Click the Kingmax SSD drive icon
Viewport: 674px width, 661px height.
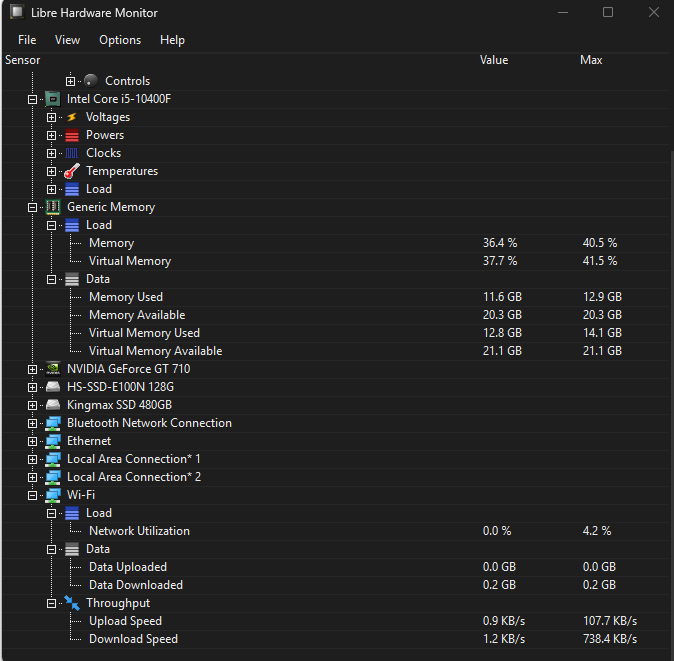pyautogui.click(x=53, y=405)
